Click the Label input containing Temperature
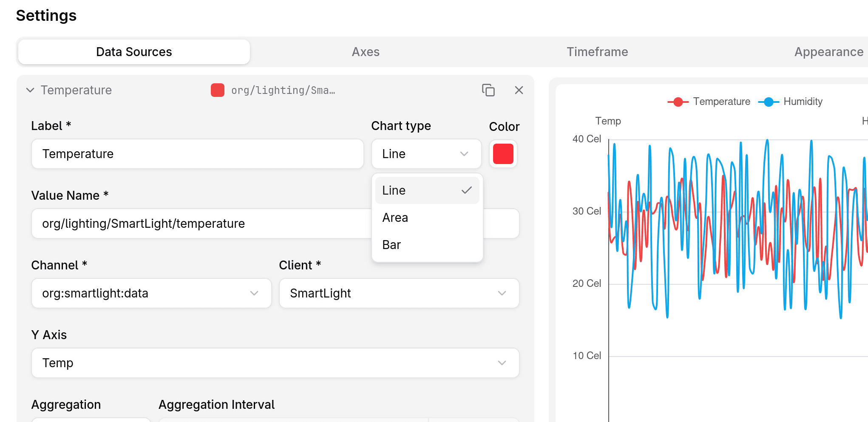The height and width of the screenshot is (422, 868). click(x=197, y=154)
